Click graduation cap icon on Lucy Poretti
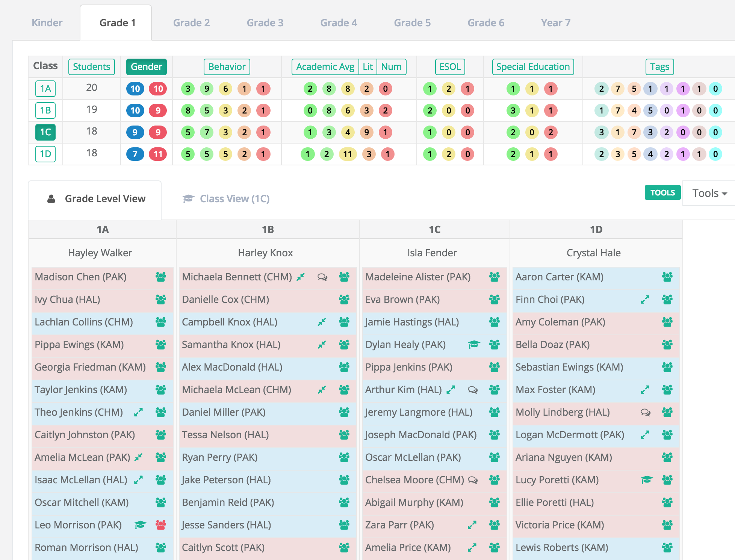The image size is (735, 560). (647, 480)
